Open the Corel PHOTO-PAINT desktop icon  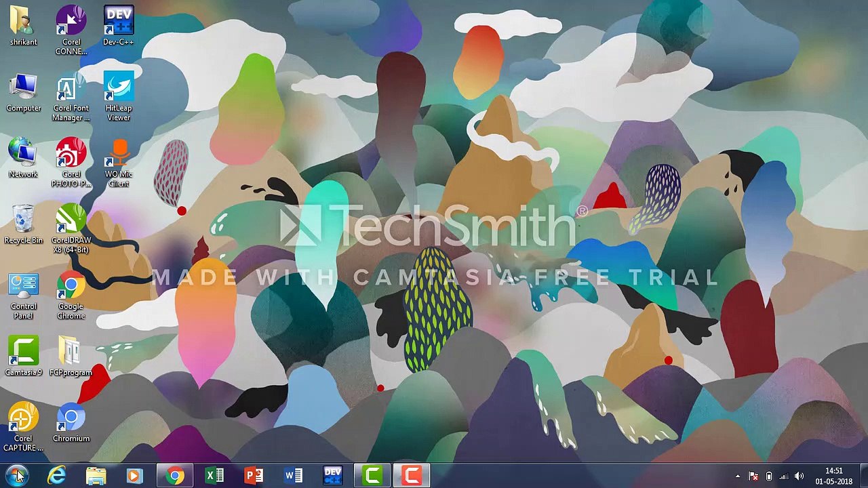tap(71, 155)
